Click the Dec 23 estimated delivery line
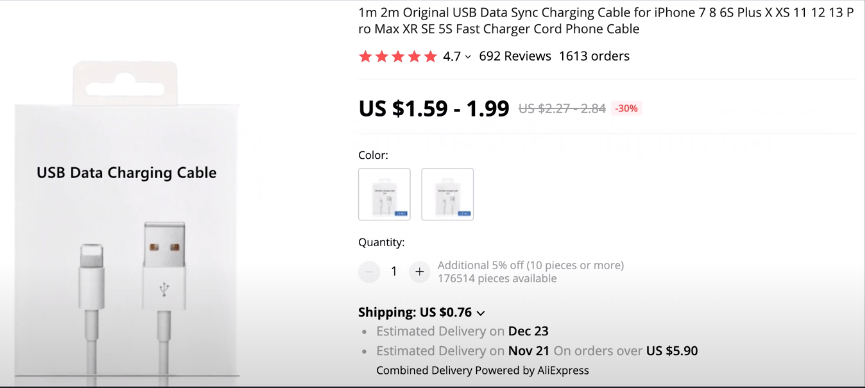Screen dimensions: 865x388 point(462,332)
